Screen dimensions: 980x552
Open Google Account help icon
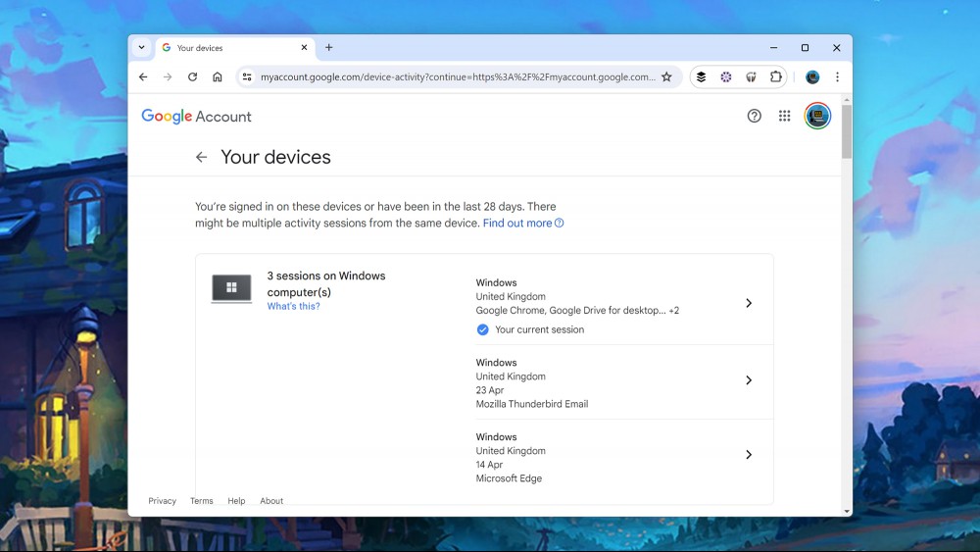[755, 116]
